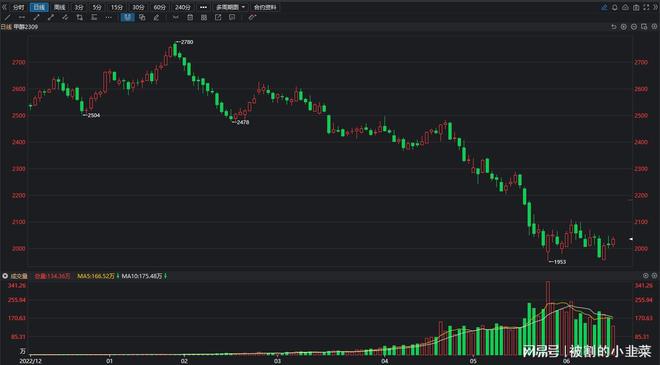The image size is (660, 365).
Task: Take a chart snapshot with camera icon
Action: point(636,8)
